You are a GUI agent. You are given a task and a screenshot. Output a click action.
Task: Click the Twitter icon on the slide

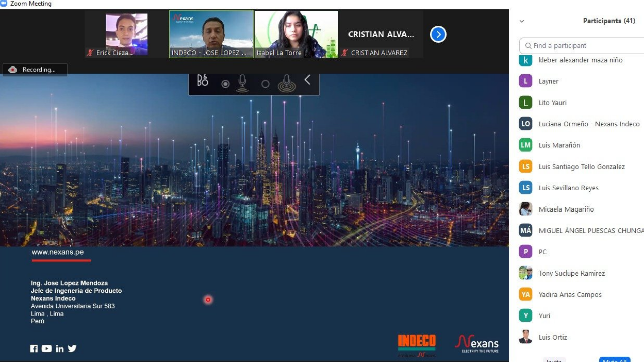pyautogui.click(x=72, y=349)
